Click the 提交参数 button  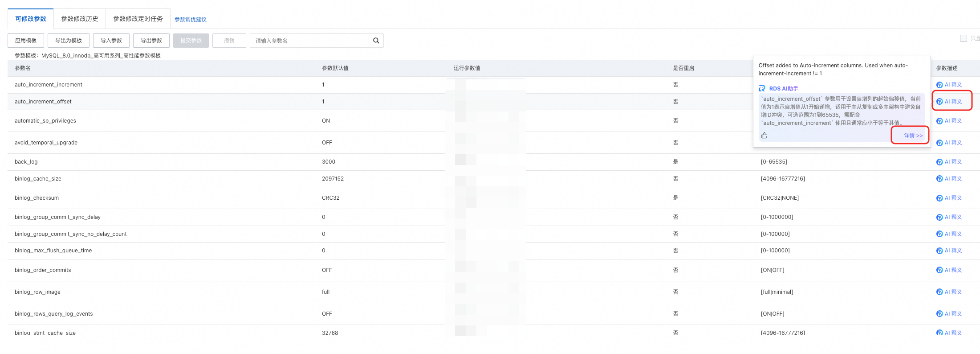tap(191, 41)
